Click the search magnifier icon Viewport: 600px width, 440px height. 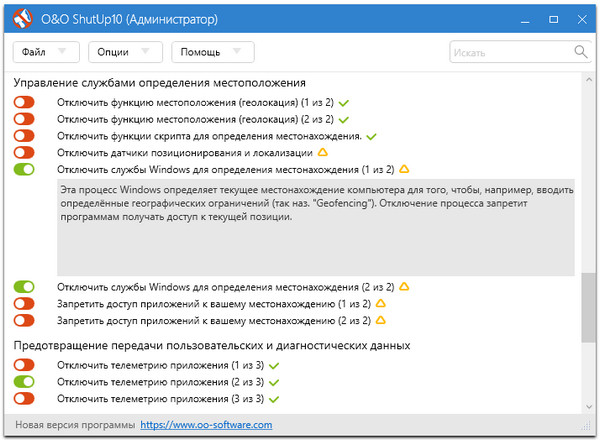click(x=580, y=51)
